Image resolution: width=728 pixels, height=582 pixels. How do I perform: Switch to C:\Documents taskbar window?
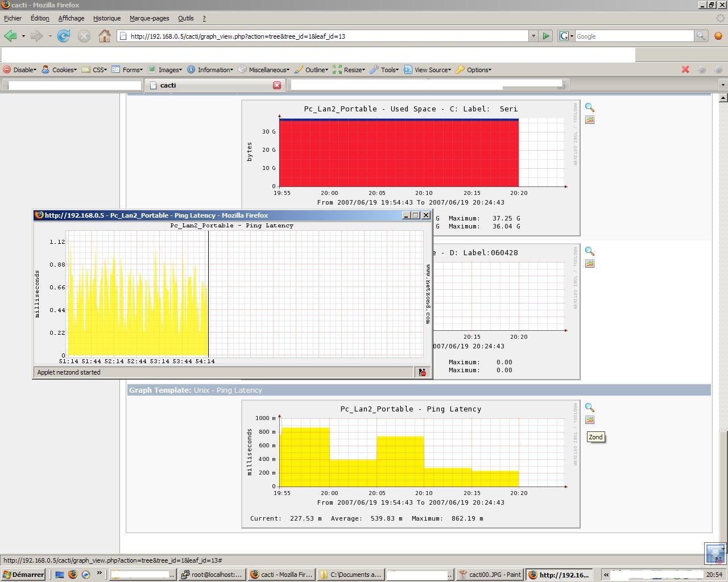tap(351, 575)
